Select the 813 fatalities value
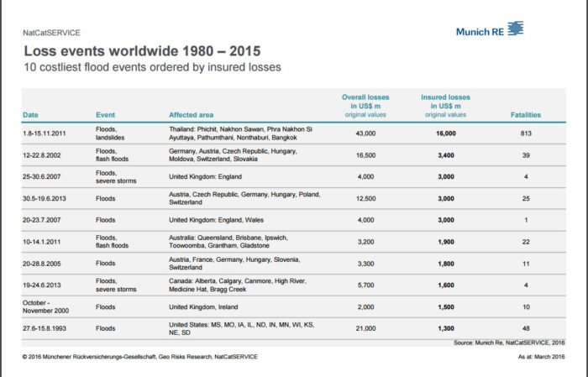The image size is (588, 377). (x=526, y=134)
